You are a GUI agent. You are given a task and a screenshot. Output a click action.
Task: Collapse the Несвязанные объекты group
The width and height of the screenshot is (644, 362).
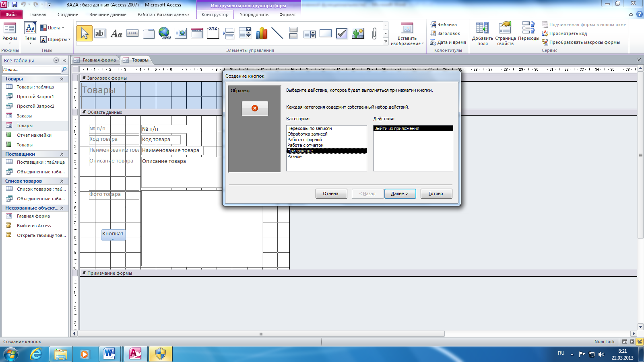coord(62,208)
